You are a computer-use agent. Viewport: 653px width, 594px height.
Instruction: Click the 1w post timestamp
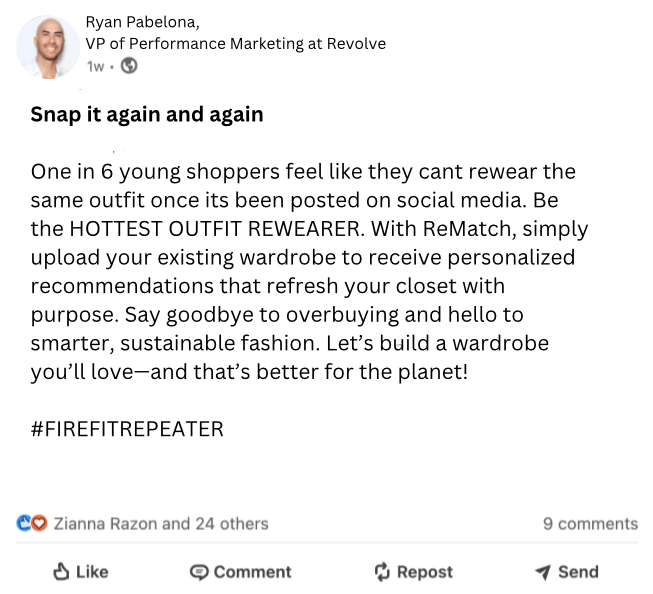click(95, 66)
